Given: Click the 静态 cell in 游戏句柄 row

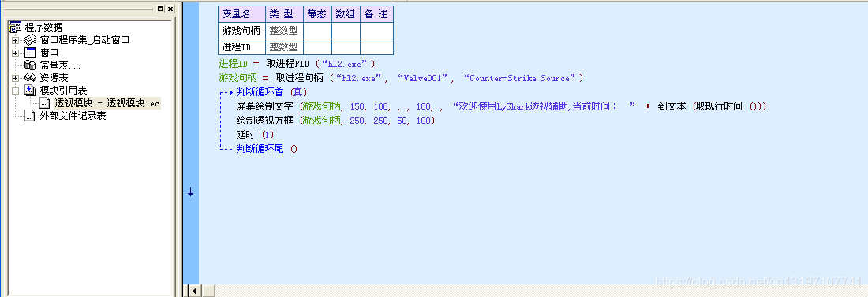Looking at the screenshot, I should [x=317, y=31].
